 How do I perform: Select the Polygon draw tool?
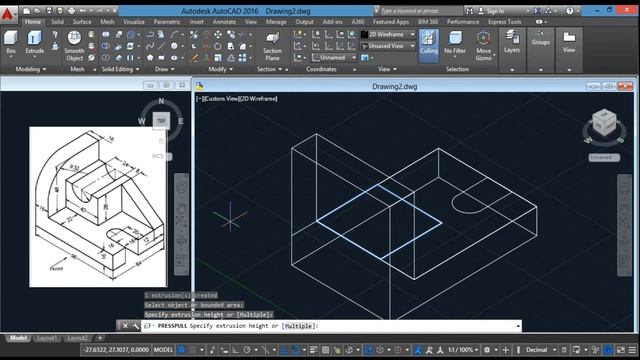pos(150,58)
